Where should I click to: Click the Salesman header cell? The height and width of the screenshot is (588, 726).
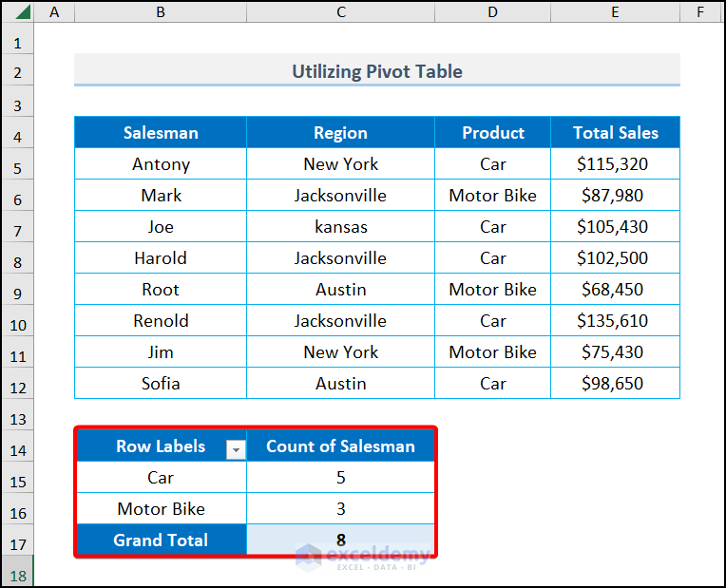(x=161, y=133)
